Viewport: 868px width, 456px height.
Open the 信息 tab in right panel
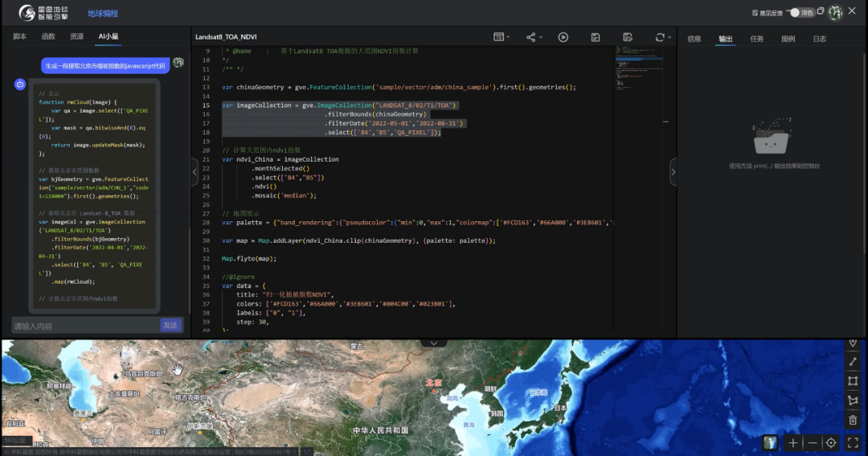coord(694,39)
